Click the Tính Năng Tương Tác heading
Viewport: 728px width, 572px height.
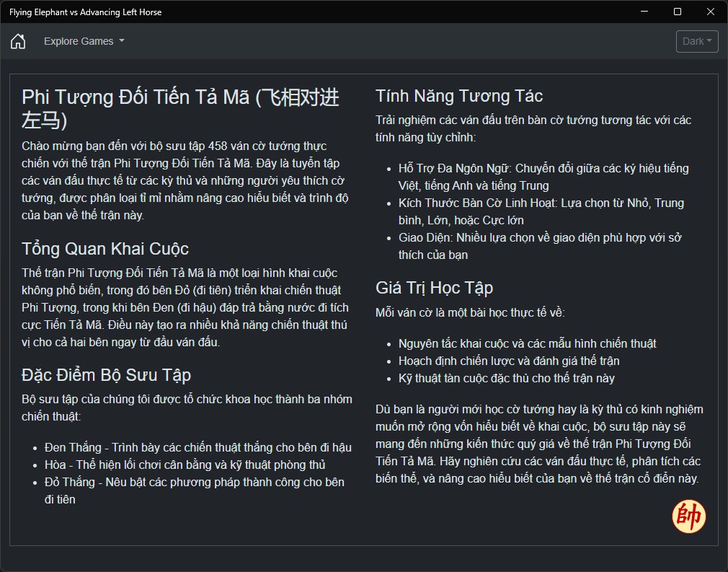(458, 96)
